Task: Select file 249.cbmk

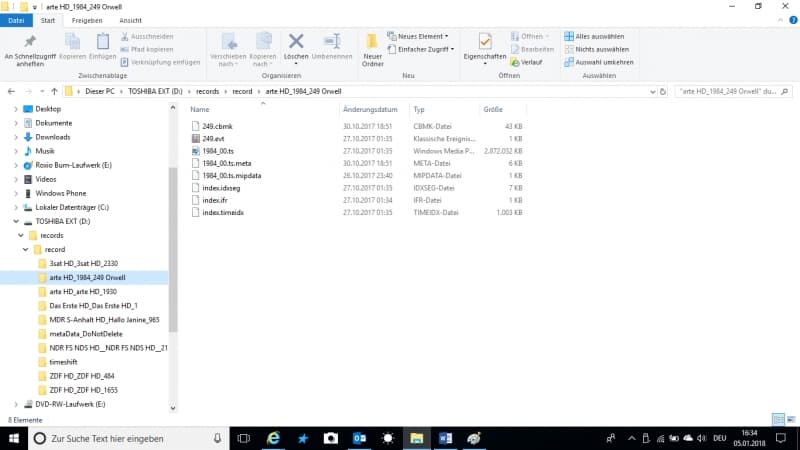Action: pyautogui.click(x=217, y=126)
